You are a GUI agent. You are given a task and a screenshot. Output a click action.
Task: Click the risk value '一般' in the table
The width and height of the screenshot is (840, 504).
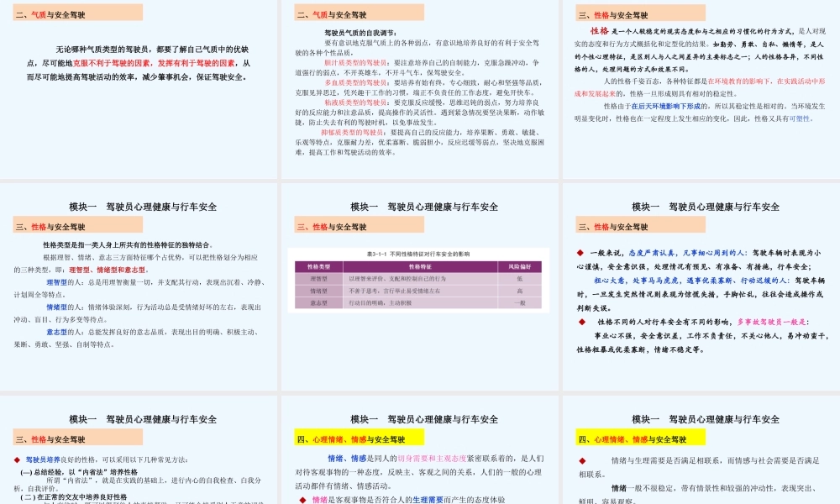[520, 303]
